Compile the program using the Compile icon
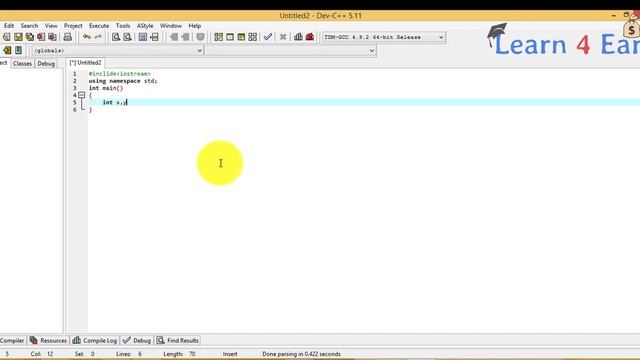The image size is (640, 360). coord(218,37)
